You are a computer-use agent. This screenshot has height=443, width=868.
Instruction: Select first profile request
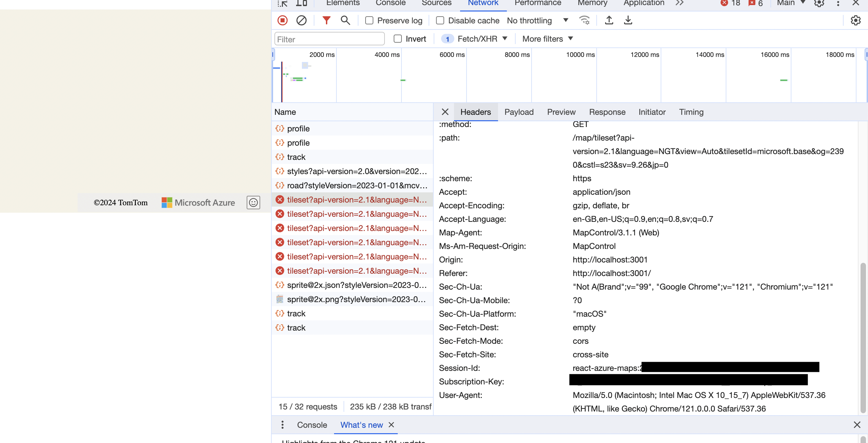coord(352,128)
